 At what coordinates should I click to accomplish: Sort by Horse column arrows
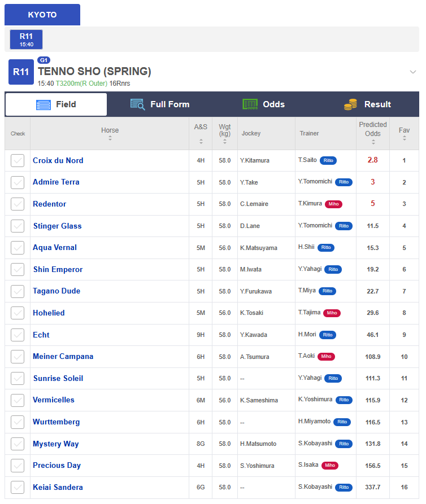coord(110,138)
